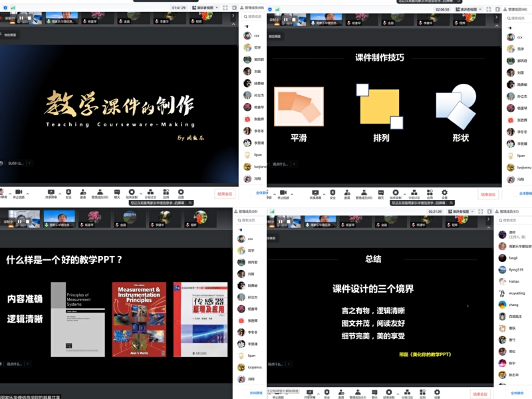532x399 pixels.
Task: Click the blue shield icon in the 01:41:29 meeting
Action: [5, 7]
